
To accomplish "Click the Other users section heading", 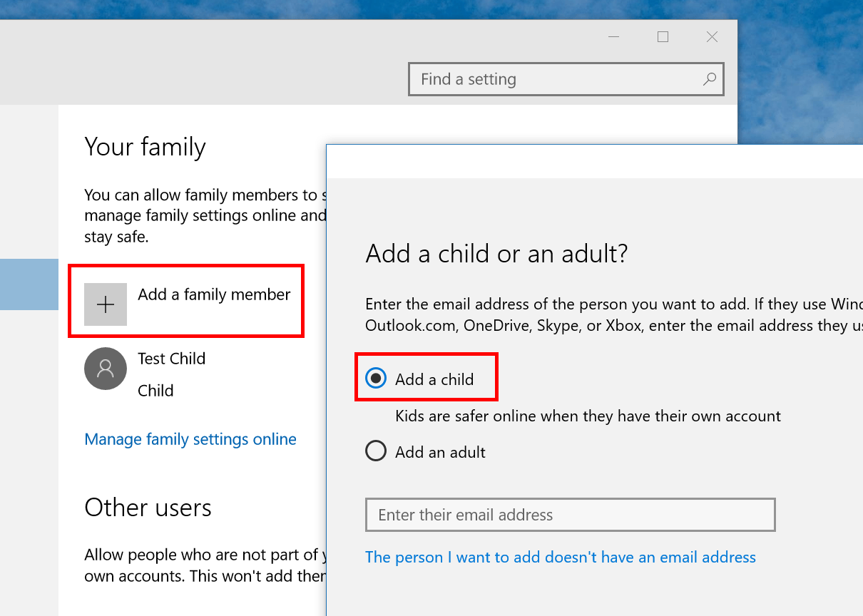I will click(x=148, y=508).
